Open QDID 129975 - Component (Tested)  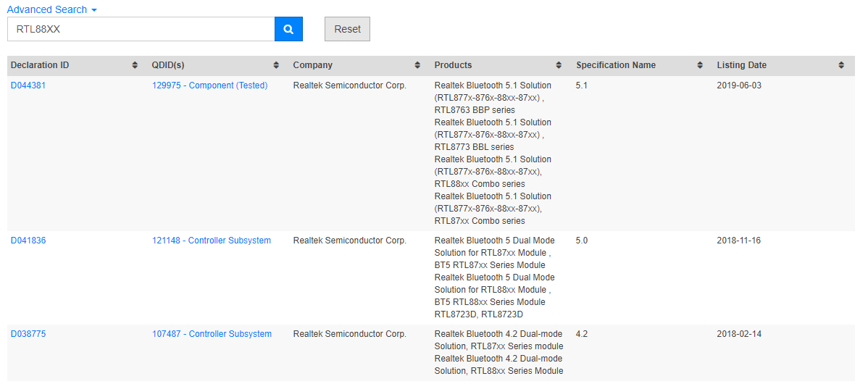210,85
